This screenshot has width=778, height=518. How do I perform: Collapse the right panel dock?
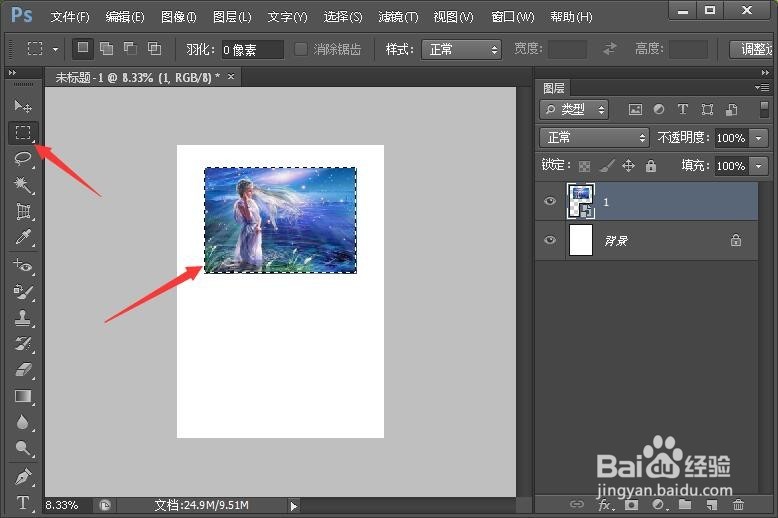pos(765,72)
